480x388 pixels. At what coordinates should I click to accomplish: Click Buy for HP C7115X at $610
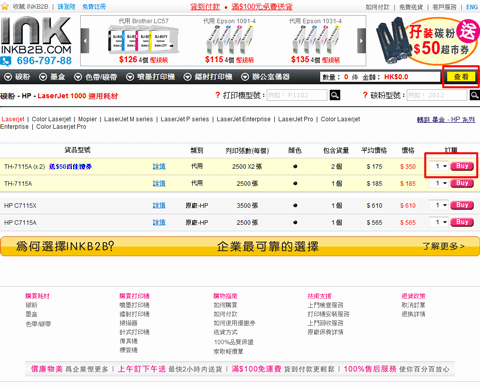pos(462,205)
